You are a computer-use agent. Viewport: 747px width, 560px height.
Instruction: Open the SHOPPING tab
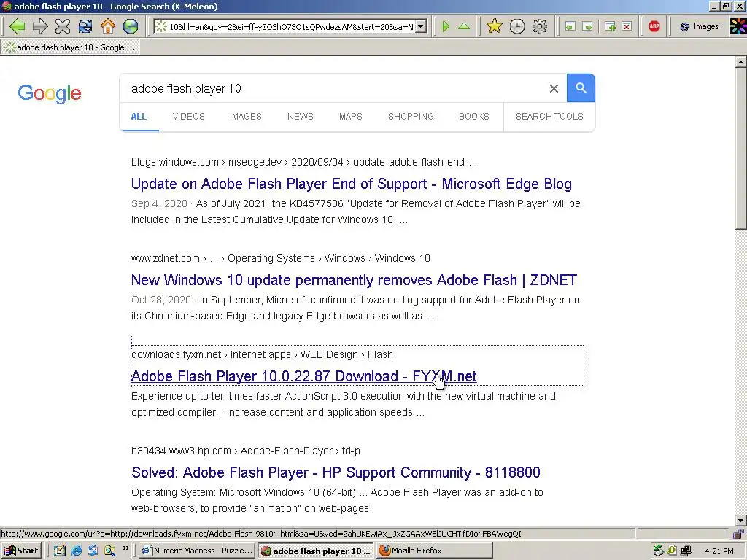411,116
